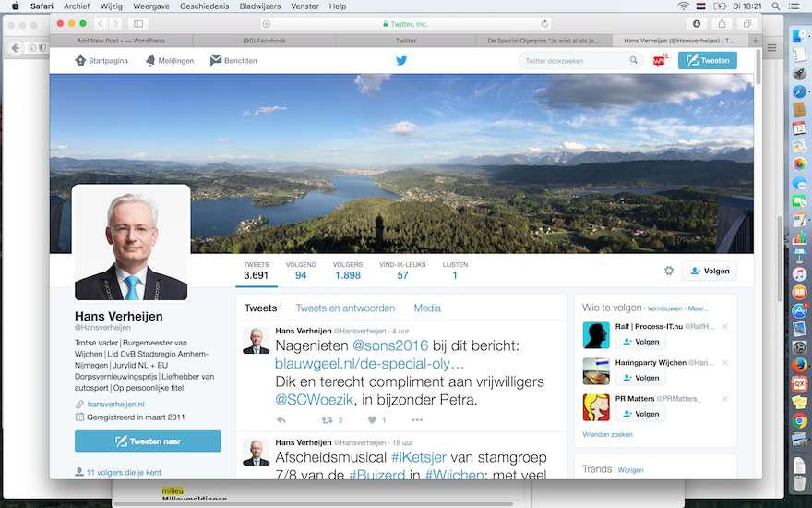
Task: Open Berichten messages envelope
Action: coord(233,61)
